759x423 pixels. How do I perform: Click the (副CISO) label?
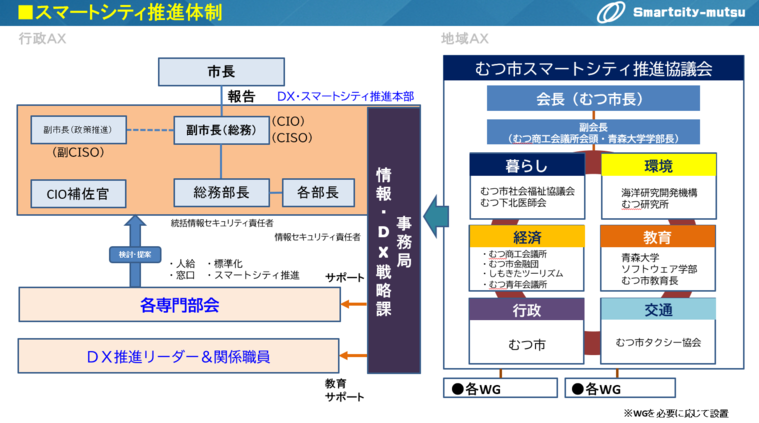78,152
